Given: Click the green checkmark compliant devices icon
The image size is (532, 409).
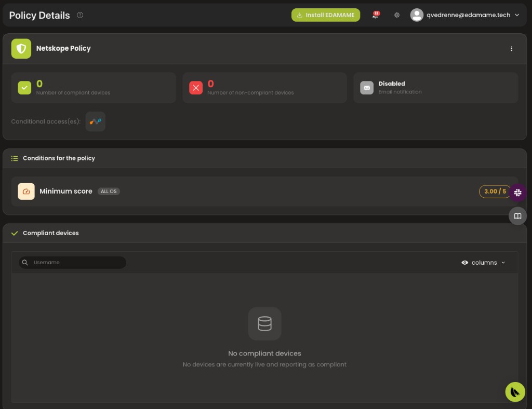Looking at the screenshot, I should pyautogui.click(x=24, y=88).
